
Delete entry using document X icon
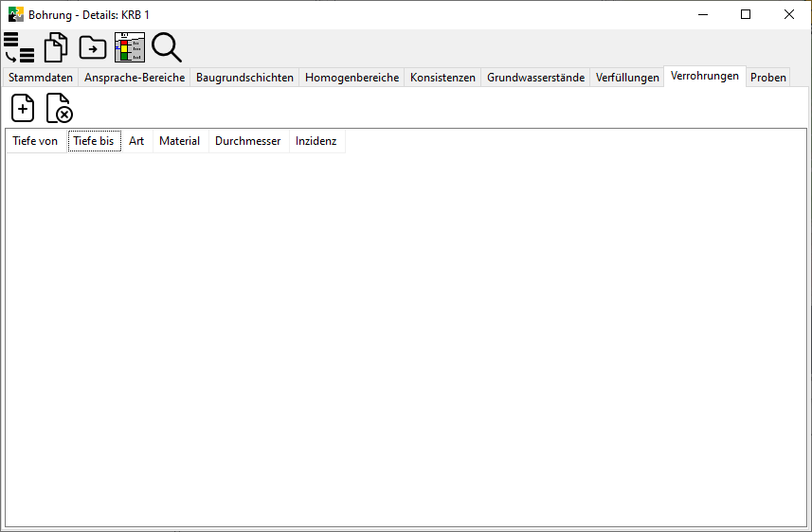pos(60,108)
